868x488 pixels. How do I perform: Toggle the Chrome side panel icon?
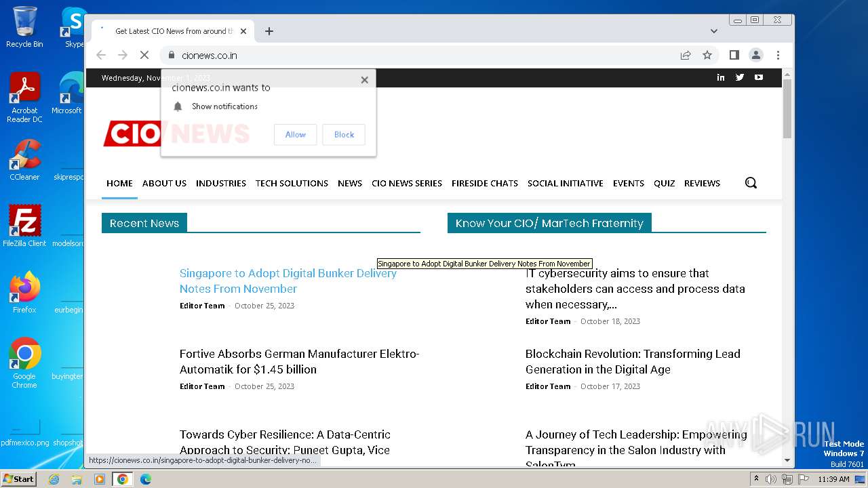click(734, 56)
